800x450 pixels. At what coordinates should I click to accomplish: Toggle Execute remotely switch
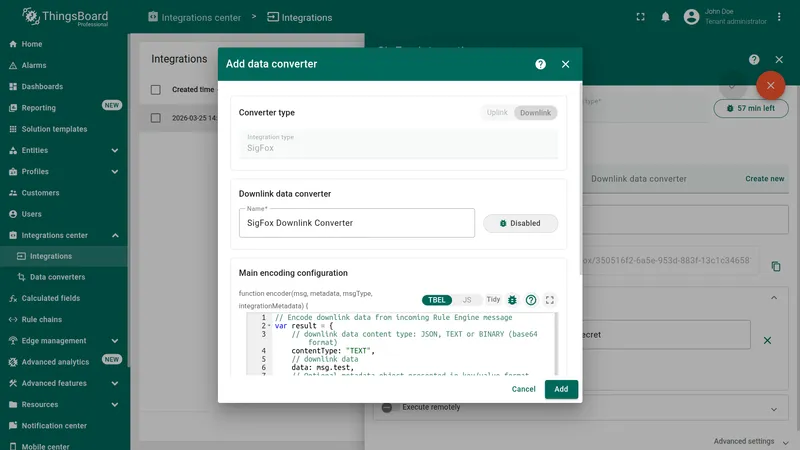(387, 407)
